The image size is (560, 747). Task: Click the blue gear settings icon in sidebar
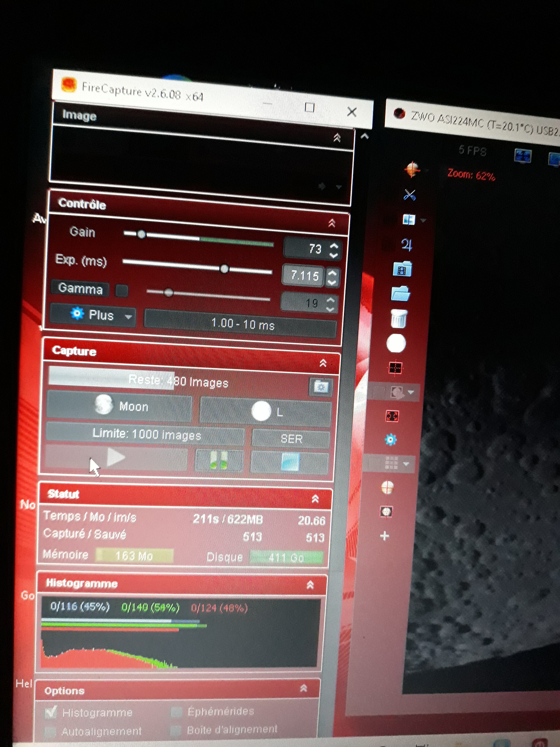click(x=390, y=440)
